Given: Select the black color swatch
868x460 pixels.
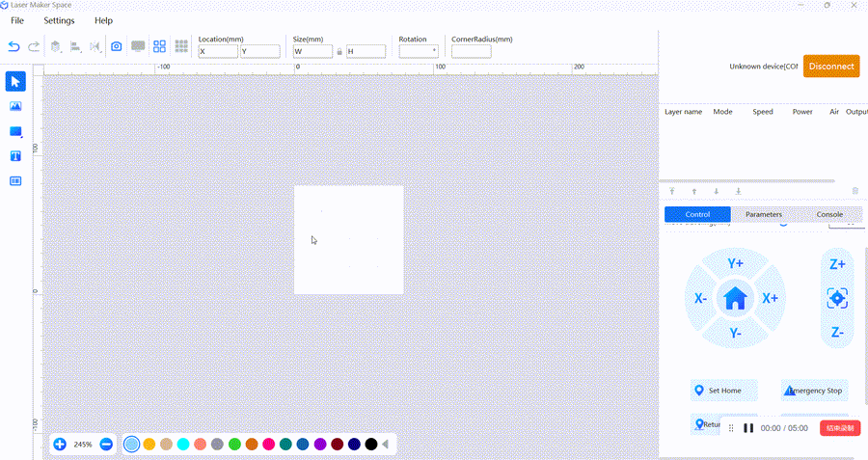Looking at the screenshot, I should pyautogui.click(x=371, y=444).
